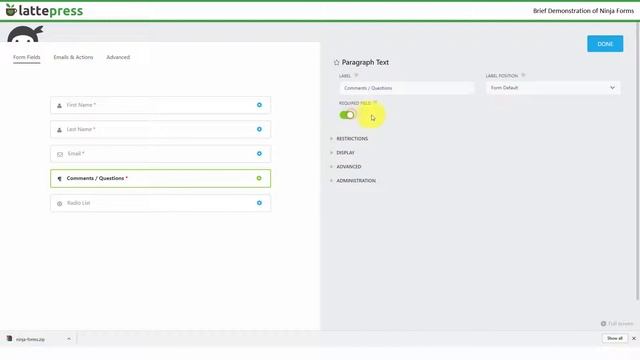The image size is (640, 360).
Task: Open the Label Position dropdown
Action: point(553,88)
